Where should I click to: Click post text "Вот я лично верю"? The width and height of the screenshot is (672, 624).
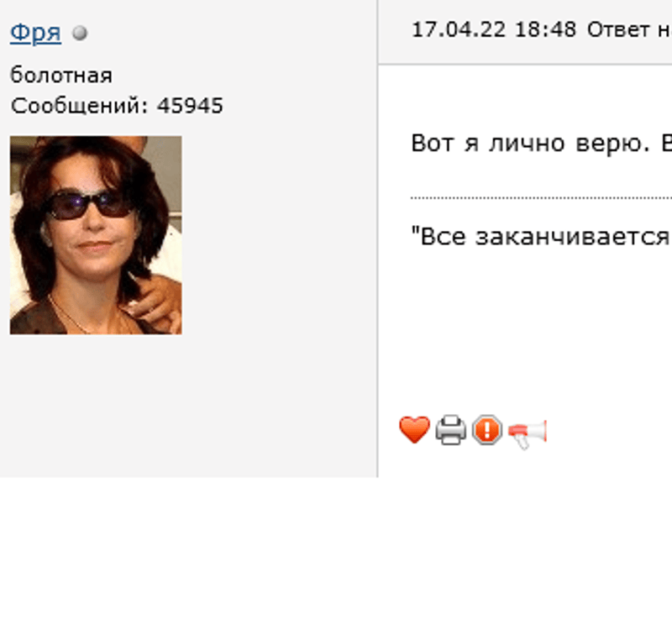(529, 143)
